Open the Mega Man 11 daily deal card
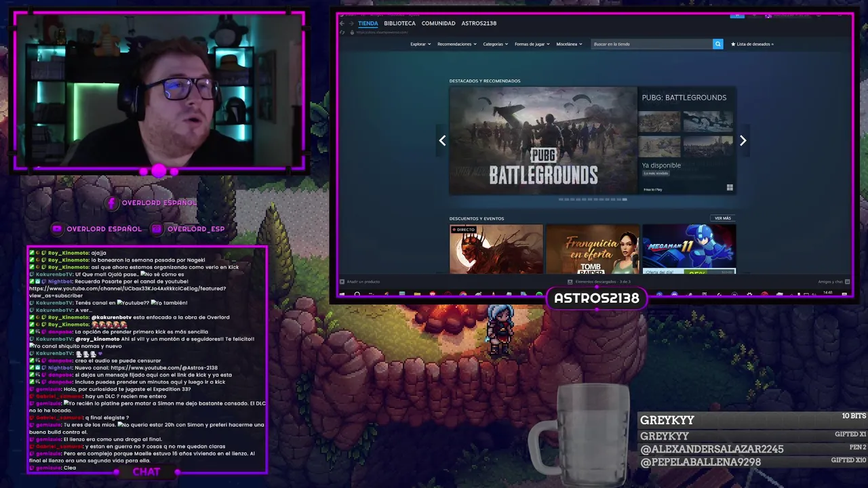The image size is (868, 488). click(688, 249)
